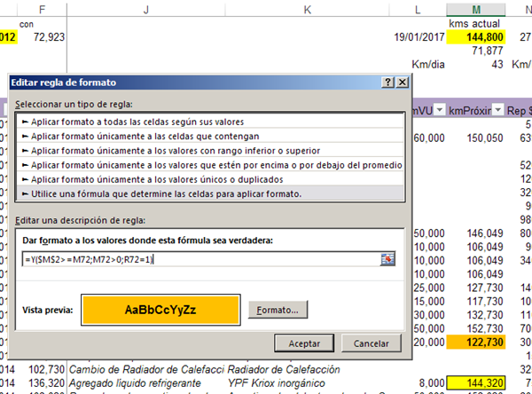Click the cell 150,050
Image resolution: width=532 pixels, height=394 pixels.
(x=476, y=138)
